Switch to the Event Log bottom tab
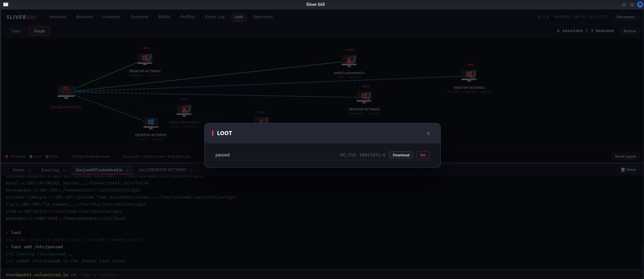 pyautogui.click(x=50, y=170)
